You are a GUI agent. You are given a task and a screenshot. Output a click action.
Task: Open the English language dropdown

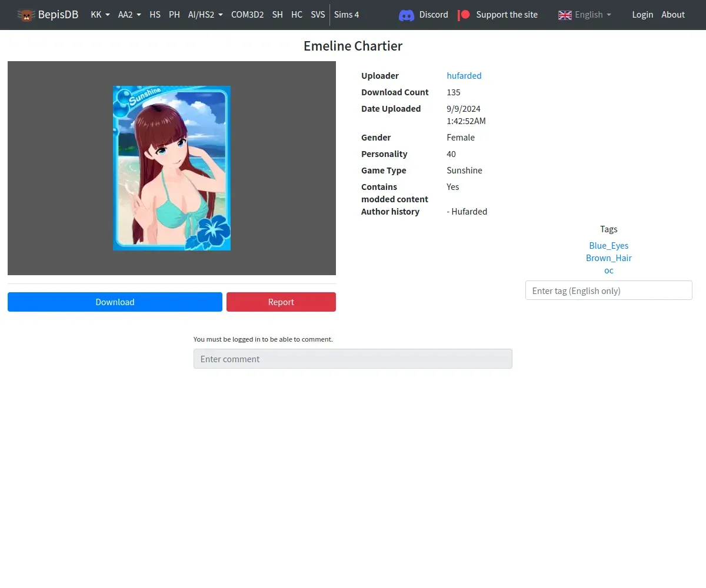(x=585, y=15)
